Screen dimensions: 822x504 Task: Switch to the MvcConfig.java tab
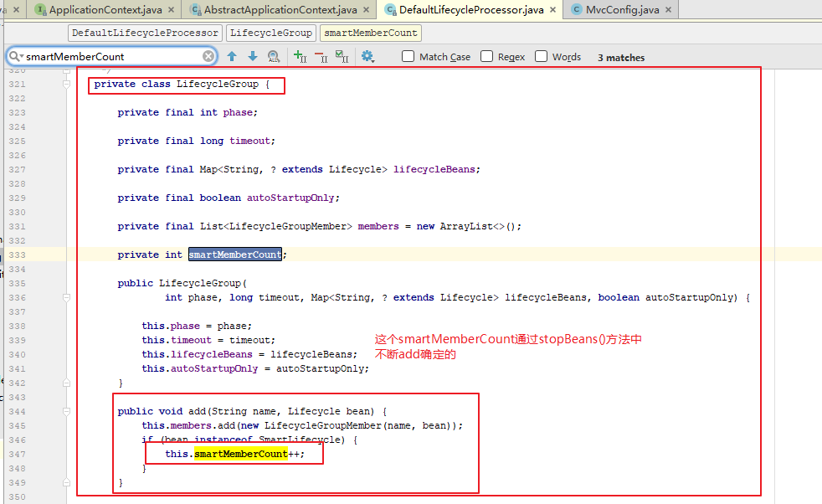tap(624, 12)
